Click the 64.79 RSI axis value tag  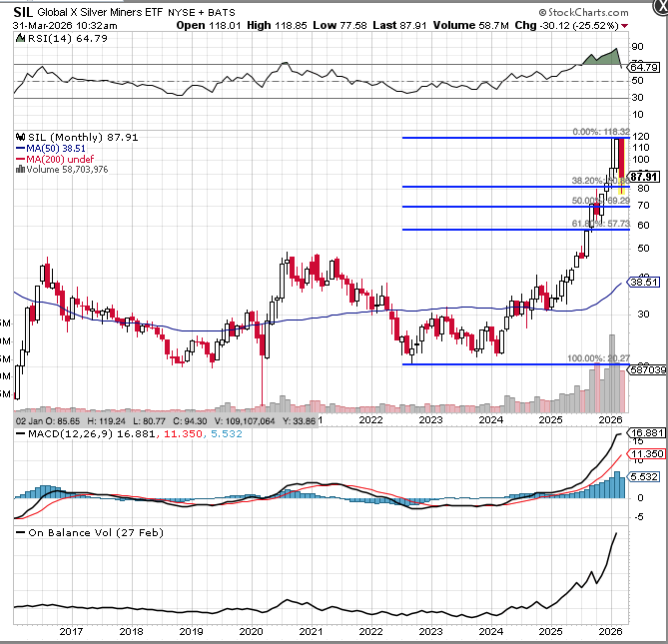[645, 67]
